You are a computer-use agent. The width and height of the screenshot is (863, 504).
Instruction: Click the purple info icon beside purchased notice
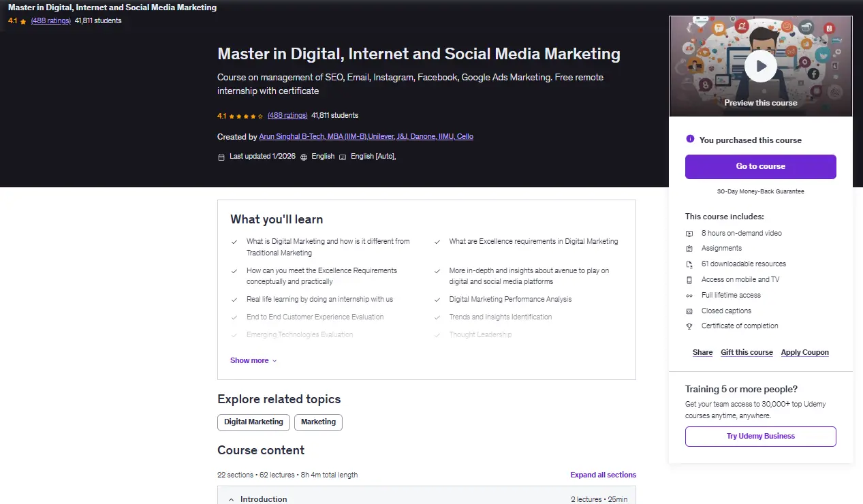(x=690, y=139)
